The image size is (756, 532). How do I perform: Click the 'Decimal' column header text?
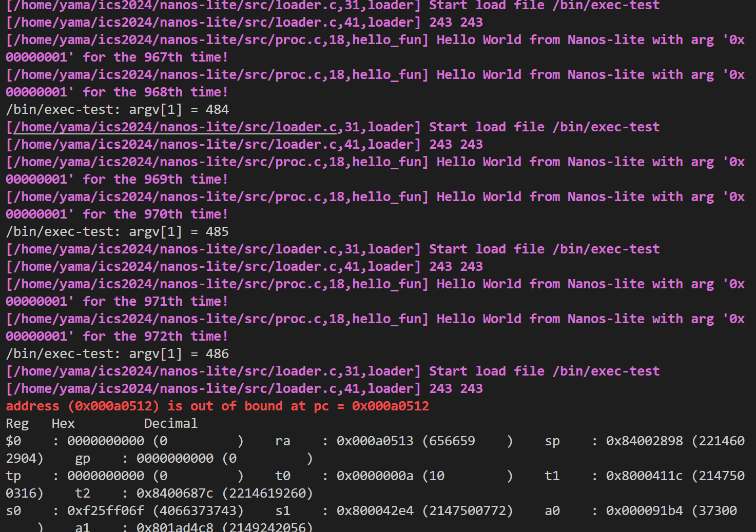coord(170,424)
